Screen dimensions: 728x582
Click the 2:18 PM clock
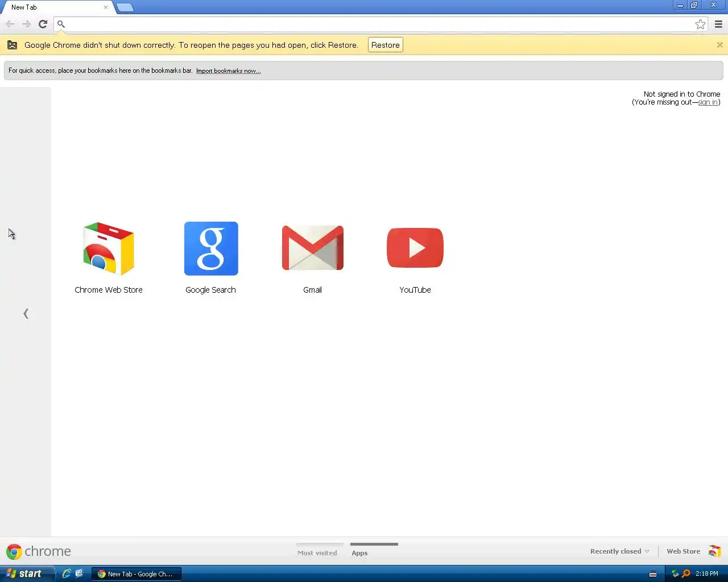[x=707, y=574]
